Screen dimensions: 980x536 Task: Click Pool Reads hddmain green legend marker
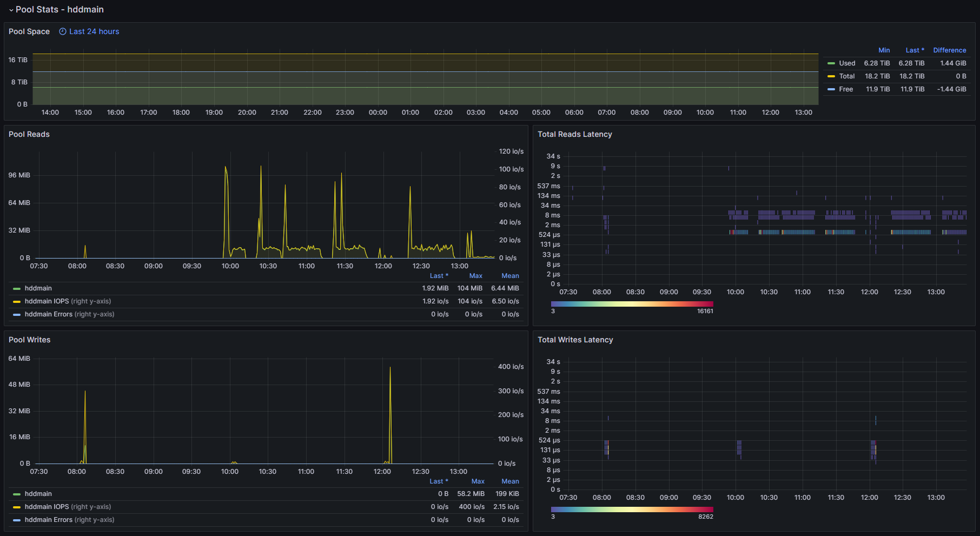pyautogui.click(x=17, y=289)
